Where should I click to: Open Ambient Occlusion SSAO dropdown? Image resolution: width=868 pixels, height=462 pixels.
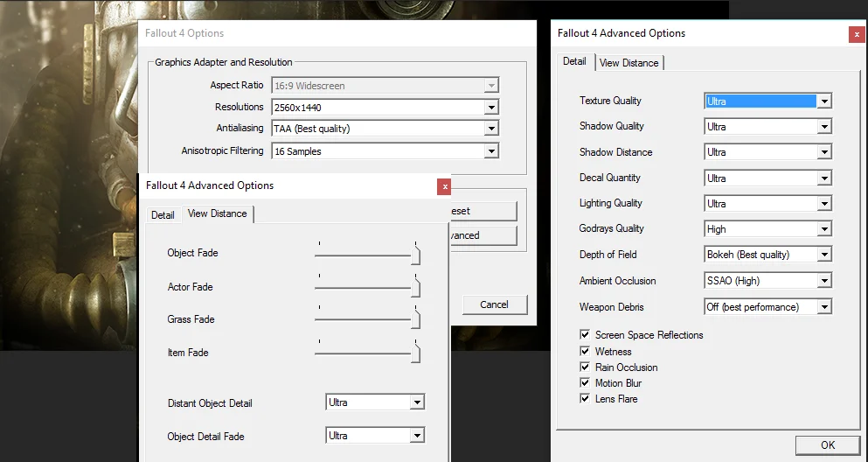(x=767, y=280)
